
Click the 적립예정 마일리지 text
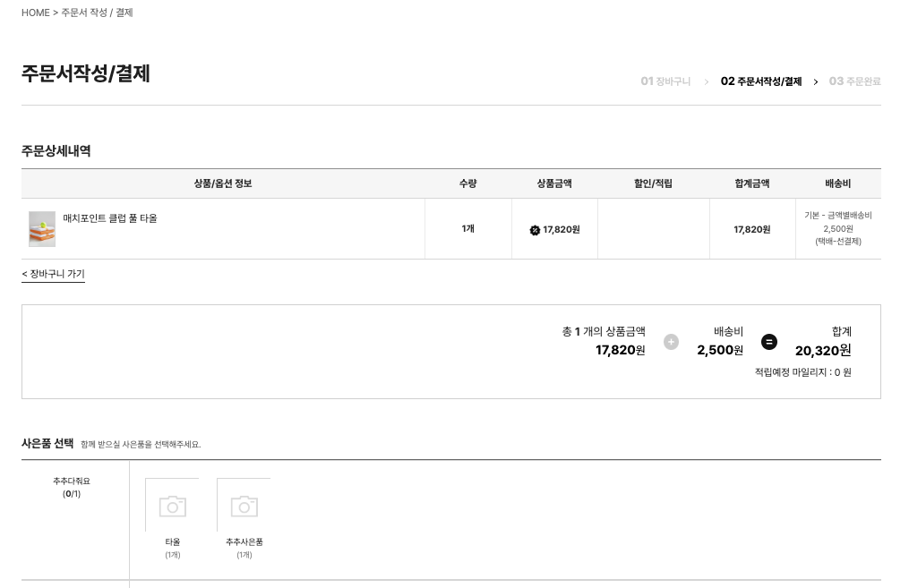click(x=802, y=372)
